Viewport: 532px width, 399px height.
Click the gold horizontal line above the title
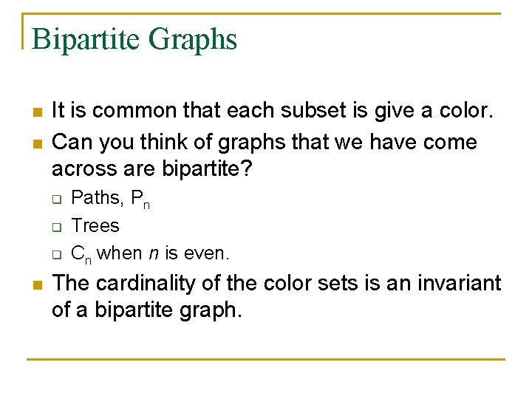pos(266,14)
